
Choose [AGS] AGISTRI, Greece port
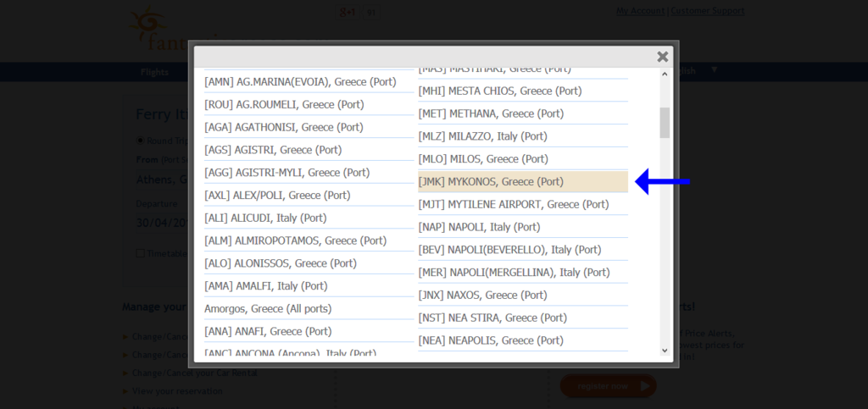(309, 150)
